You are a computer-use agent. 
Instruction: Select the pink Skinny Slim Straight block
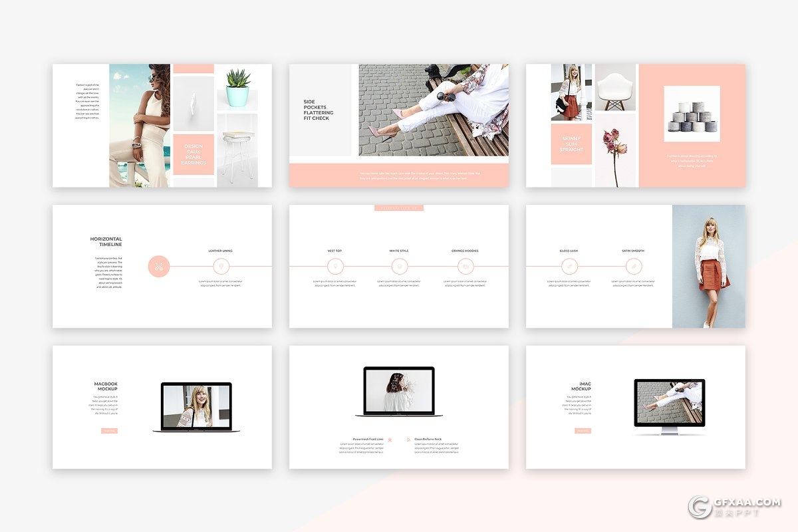pos(571,144)
